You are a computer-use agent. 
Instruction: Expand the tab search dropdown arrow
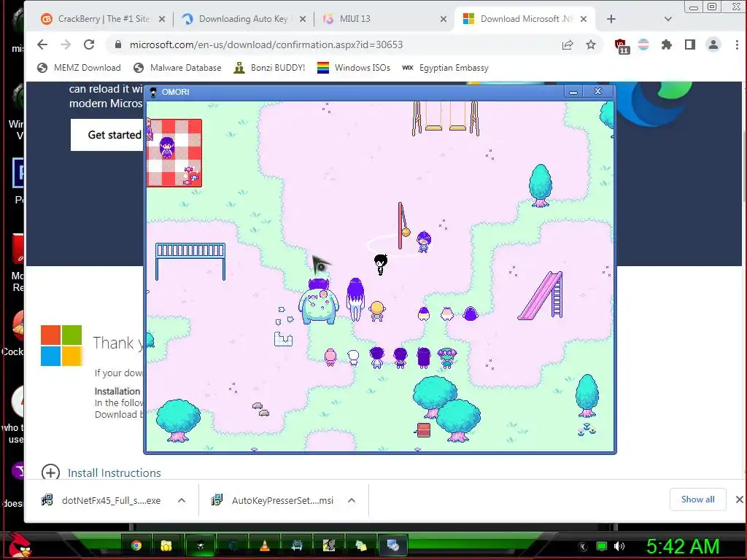pos(668,19)
